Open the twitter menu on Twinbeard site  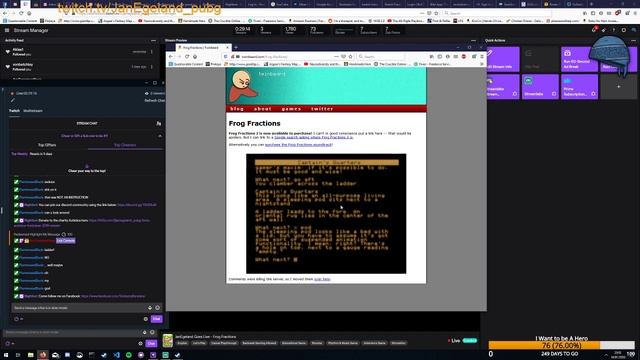[x=322, y=109]
